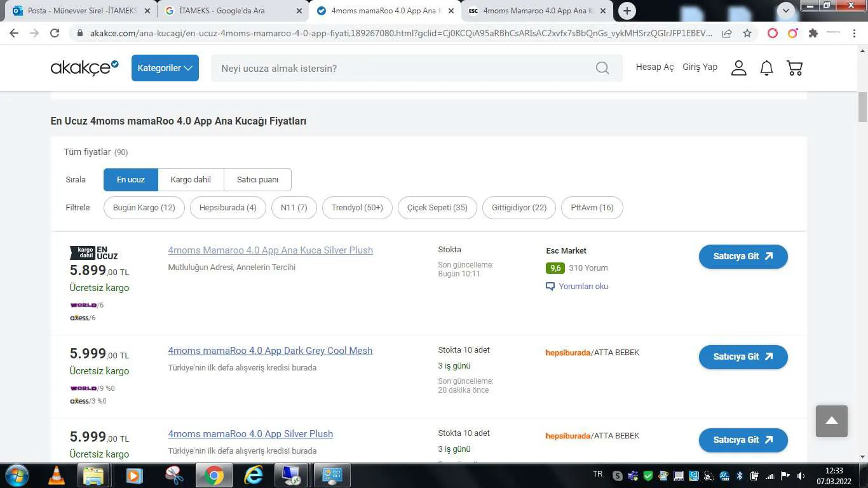Go back to the previous page
The height and width of the screenshot is (488, 868).
pyautogui.click(x=14, y=33)
